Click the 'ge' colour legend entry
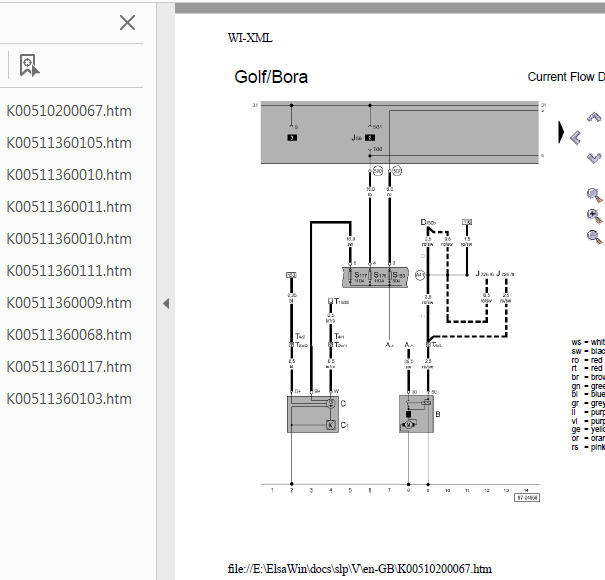This screenshot has width=605, height=580. pos(588,430)
